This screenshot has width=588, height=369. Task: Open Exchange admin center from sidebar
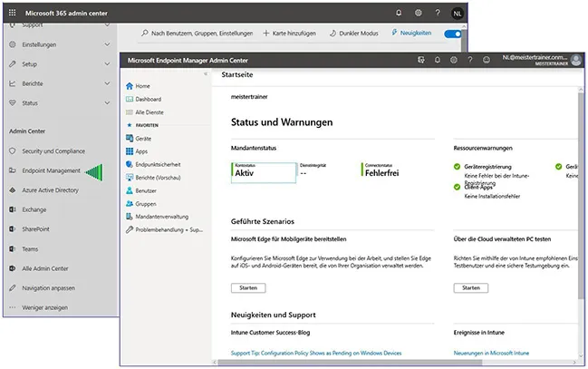pyautogui.click(x=34, y=209)
